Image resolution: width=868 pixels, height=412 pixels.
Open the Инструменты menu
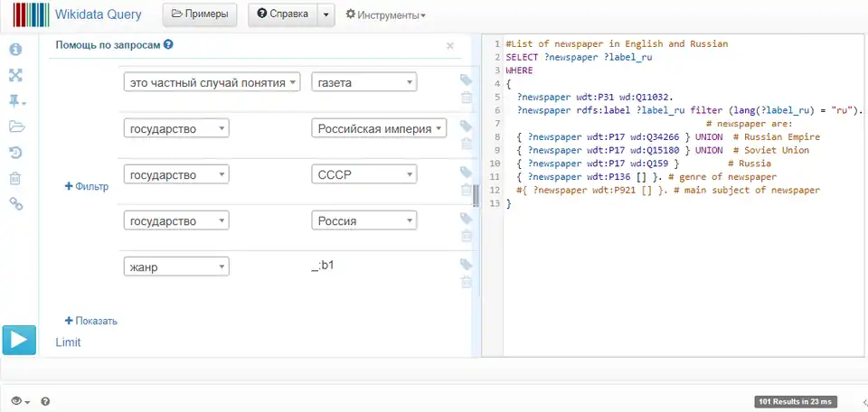pyautogui.click(x=386, y=15)
